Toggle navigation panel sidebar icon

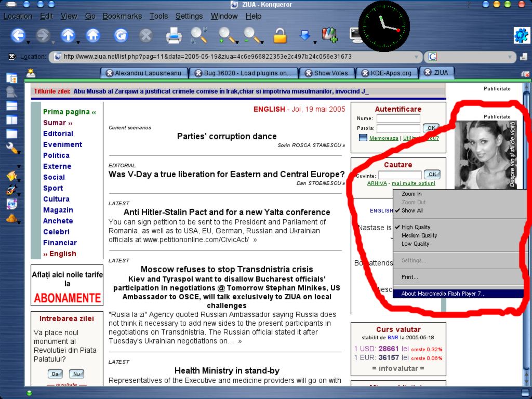click(x=11, y=79)
